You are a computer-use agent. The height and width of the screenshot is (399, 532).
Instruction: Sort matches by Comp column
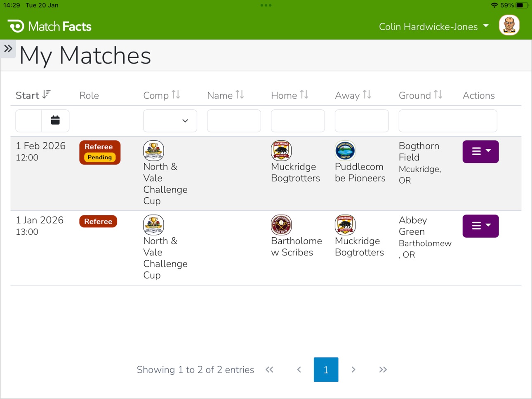click(162, 95)
